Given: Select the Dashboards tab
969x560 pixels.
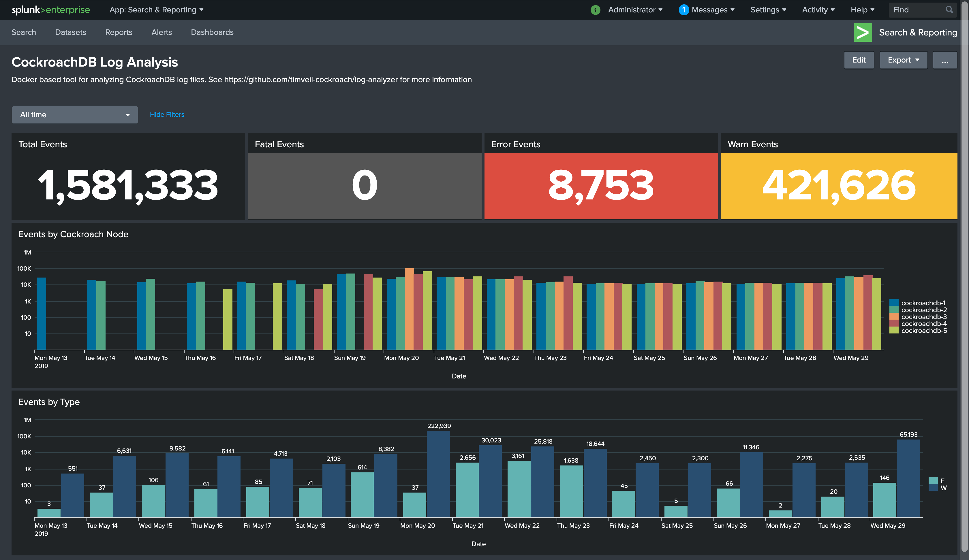Looking at the screenshot, I should pos(212,32).
